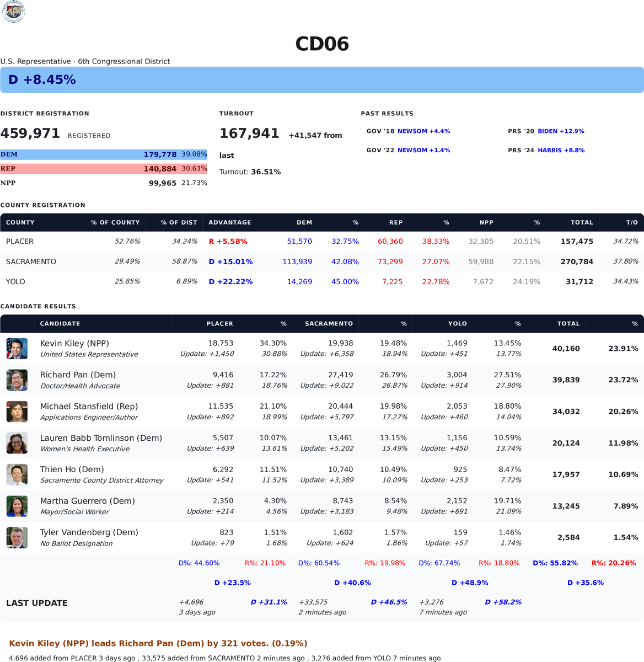
Task: Click the COUNTY column header
Action: pos(20,222)
